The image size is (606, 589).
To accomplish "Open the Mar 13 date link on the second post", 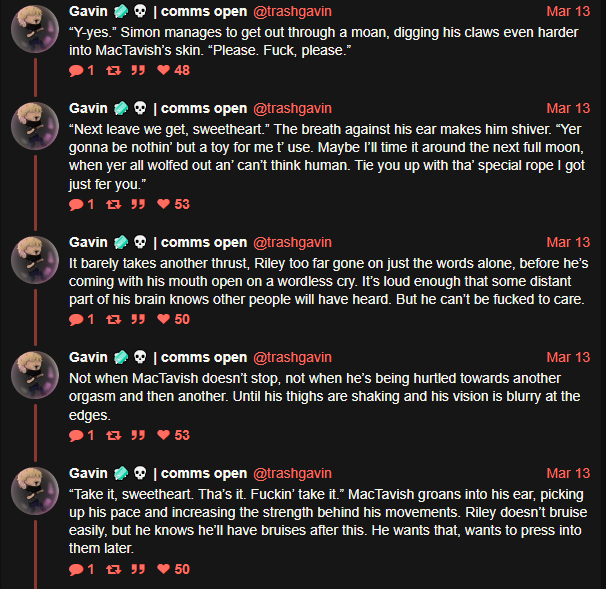I will 568,108.
